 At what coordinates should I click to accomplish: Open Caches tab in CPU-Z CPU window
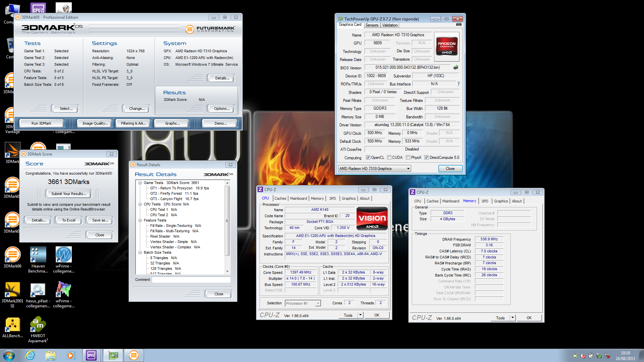[280, 198]
